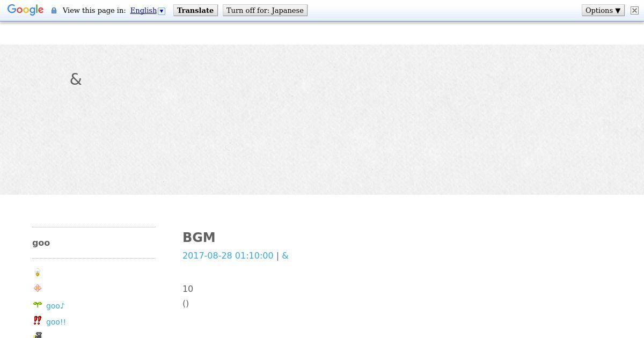Click the BGM post heading
This screenshot has width=644, height=338.
coord(199,237)
